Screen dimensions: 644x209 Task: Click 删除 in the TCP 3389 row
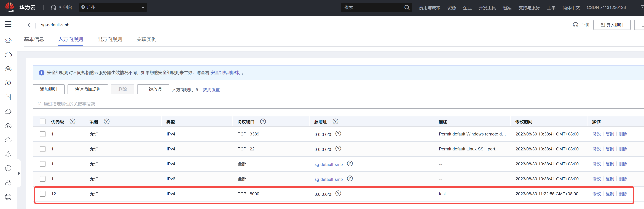coord(623,134)
